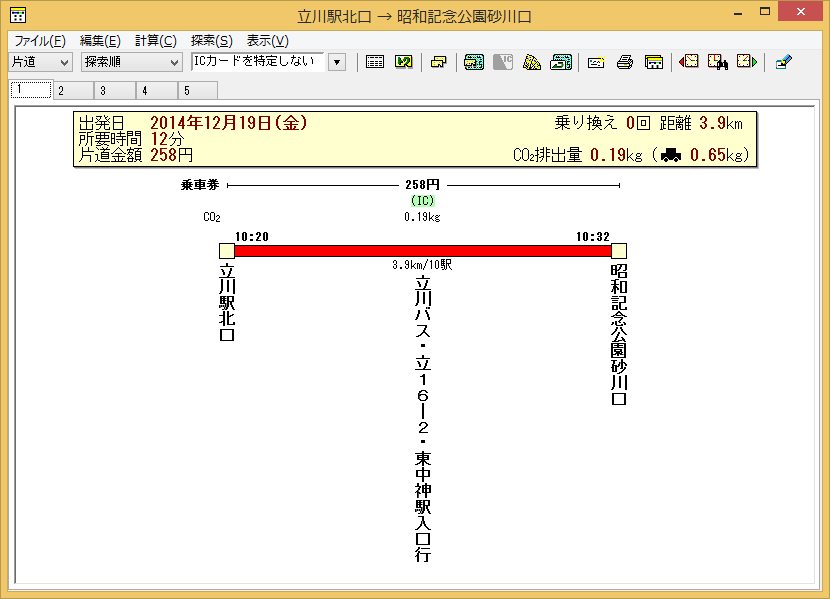Click the printer icon
This screenshot has width=830, height=599.
point(626,62)
